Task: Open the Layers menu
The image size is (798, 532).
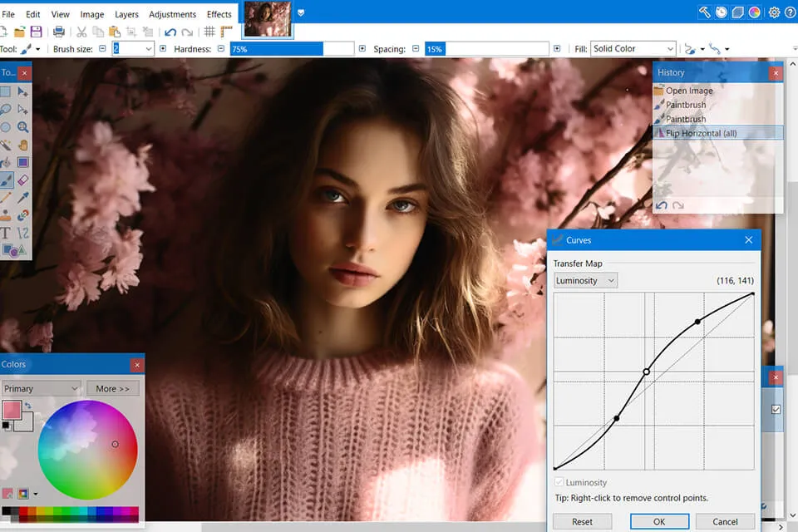Action: point(126,14)
